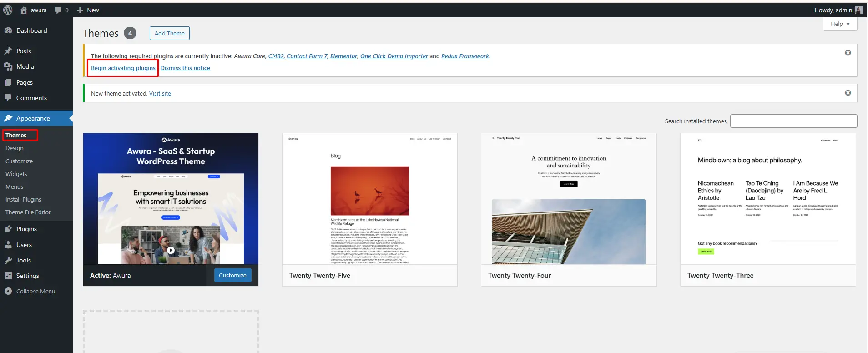This screenshot has width=868, height=353.
Task: Open the CMB2 plugin link
Action: tap(276, 56)
